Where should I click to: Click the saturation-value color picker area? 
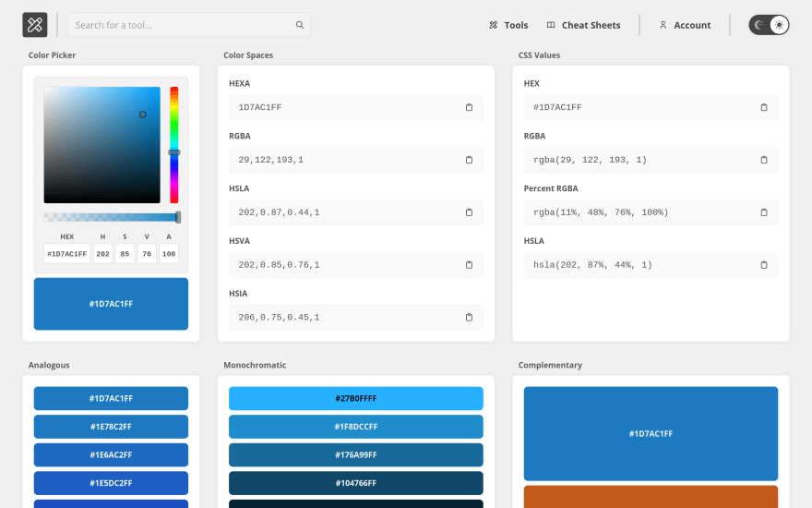[102, 145]
